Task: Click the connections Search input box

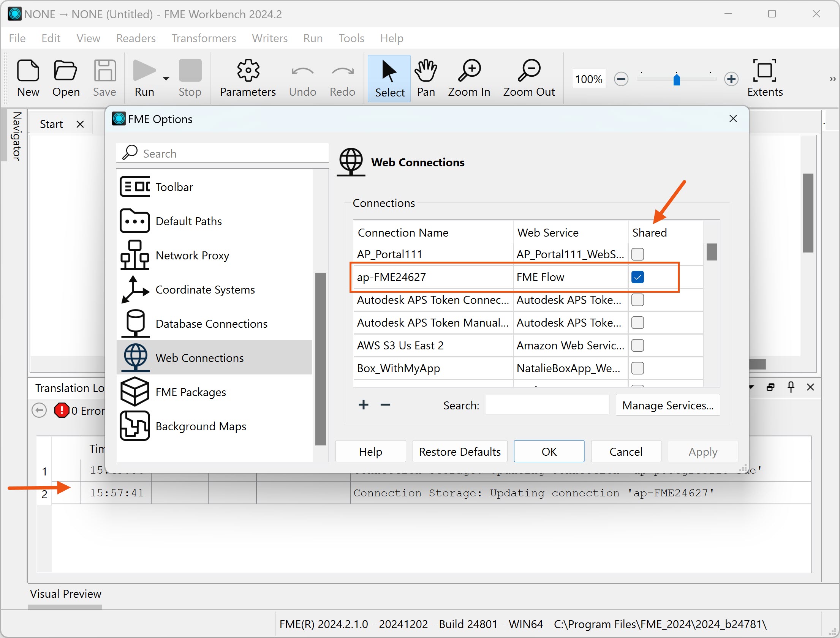Action: [x=547, y=405]
